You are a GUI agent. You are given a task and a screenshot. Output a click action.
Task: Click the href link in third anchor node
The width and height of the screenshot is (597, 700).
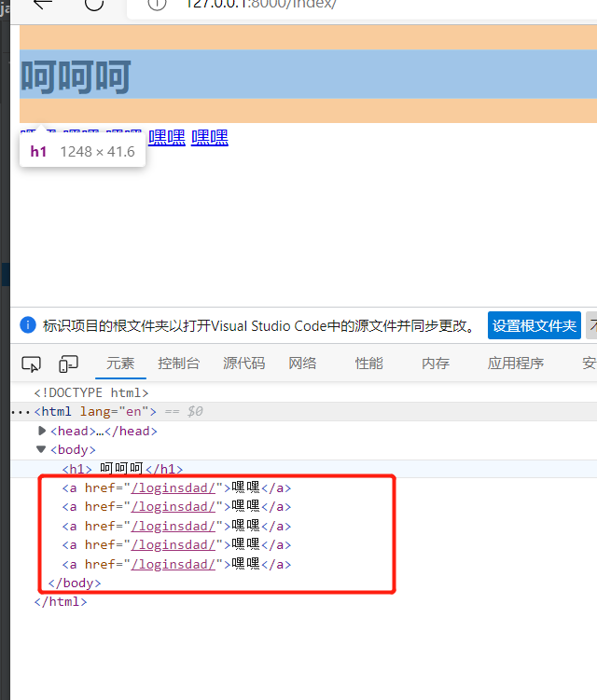coord(174,526)
